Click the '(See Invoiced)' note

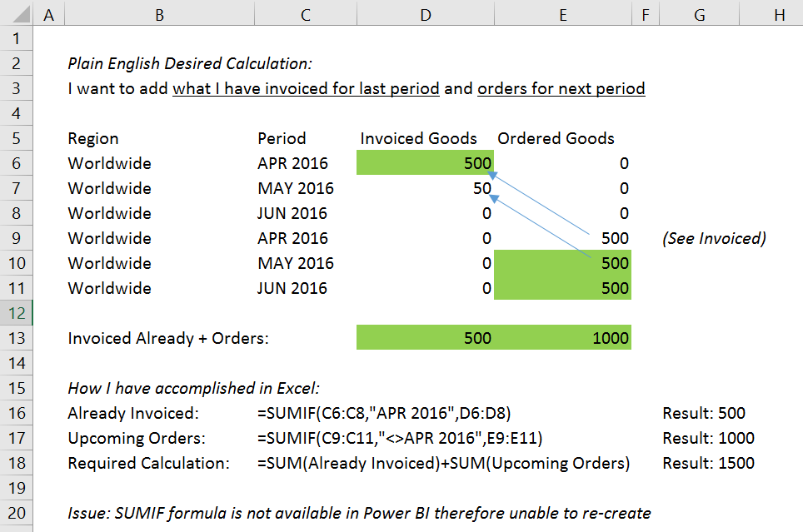tap(714, 238)
